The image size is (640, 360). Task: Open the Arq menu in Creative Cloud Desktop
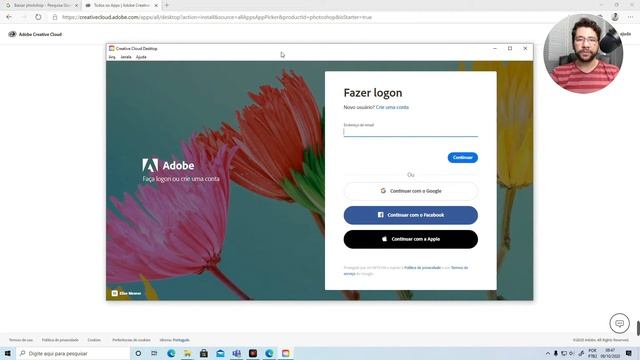point(112,57)
